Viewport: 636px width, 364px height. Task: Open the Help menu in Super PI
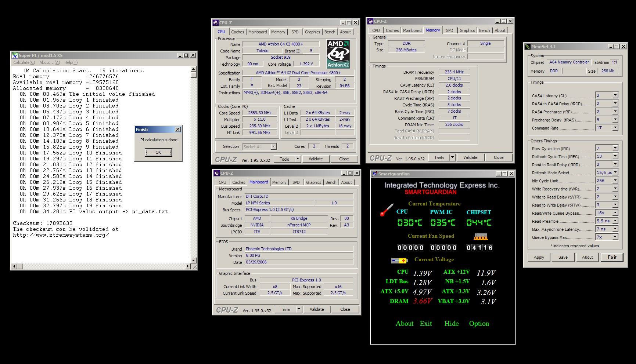coord(71,62)
